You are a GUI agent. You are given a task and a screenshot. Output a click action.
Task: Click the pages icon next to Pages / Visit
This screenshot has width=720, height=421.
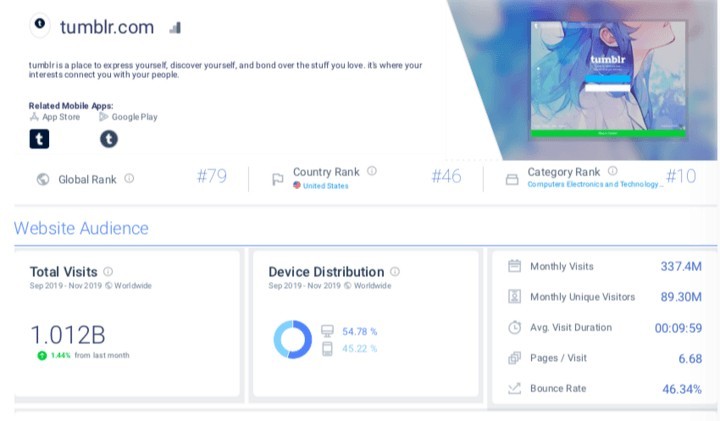514,358
